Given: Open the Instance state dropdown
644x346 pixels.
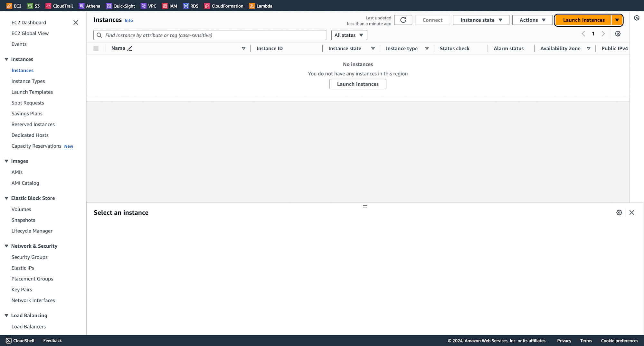Looking at the screenshot, I should coord(481,20).
